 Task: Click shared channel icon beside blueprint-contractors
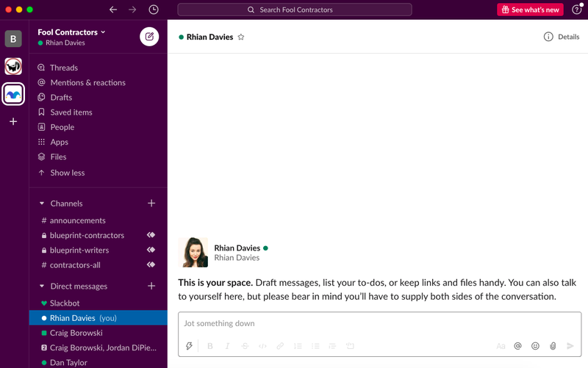(151, 235)
